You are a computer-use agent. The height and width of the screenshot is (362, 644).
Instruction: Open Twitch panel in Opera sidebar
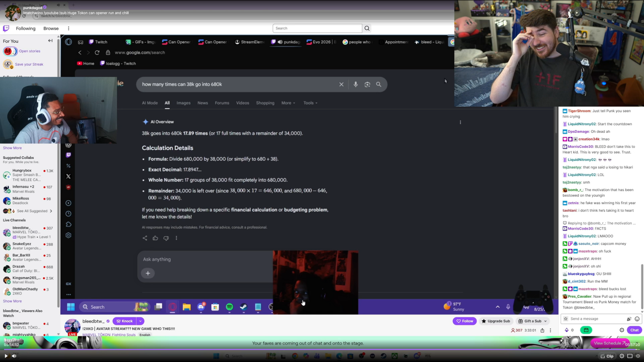(x=68, y=155)
